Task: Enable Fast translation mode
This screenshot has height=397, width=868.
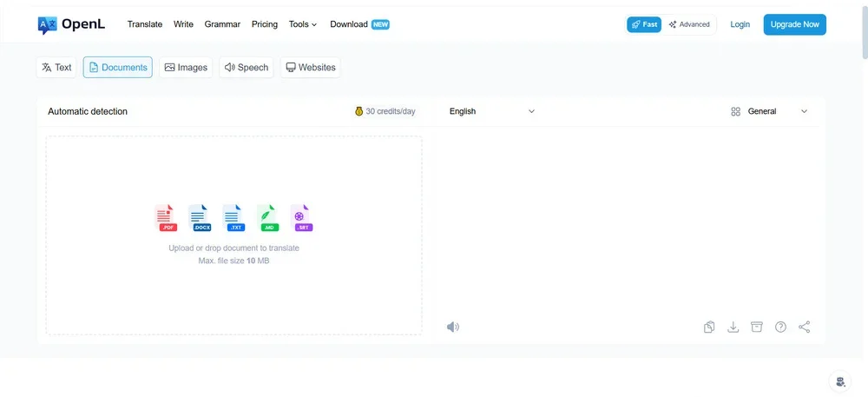Action: [x=644, y=24]
